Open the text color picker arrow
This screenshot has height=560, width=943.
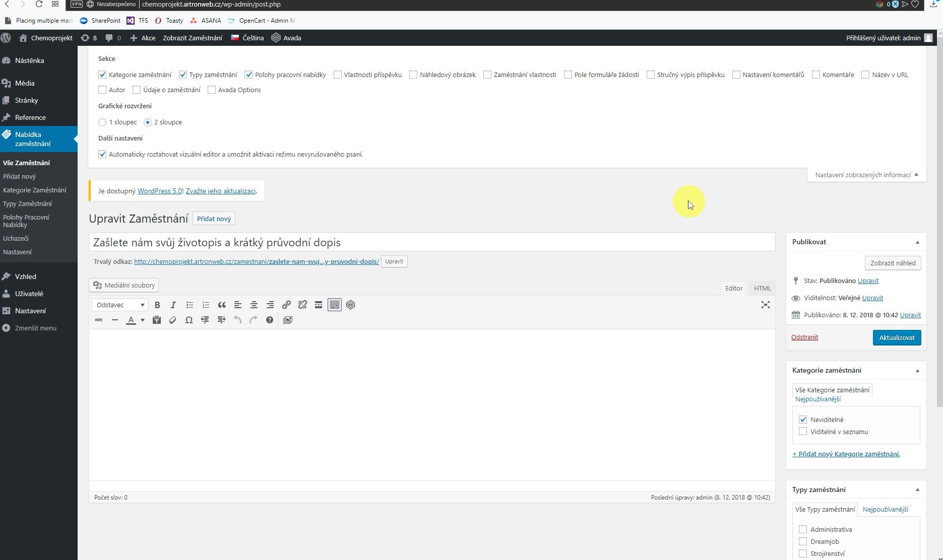(143, 320)
